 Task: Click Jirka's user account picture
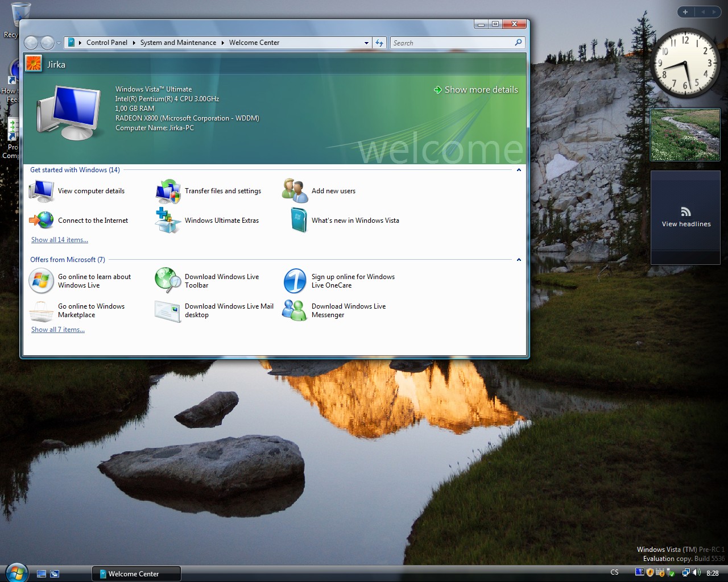34,64
